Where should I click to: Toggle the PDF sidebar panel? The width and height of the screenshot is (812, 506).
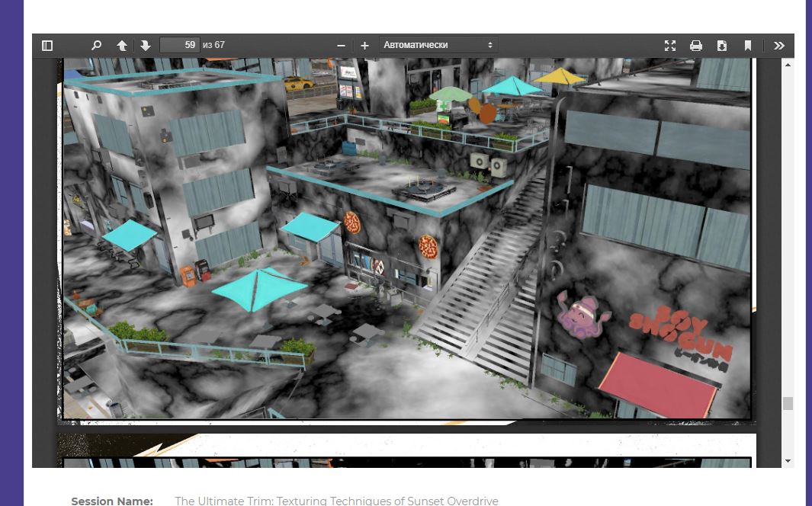pos(47,46)
